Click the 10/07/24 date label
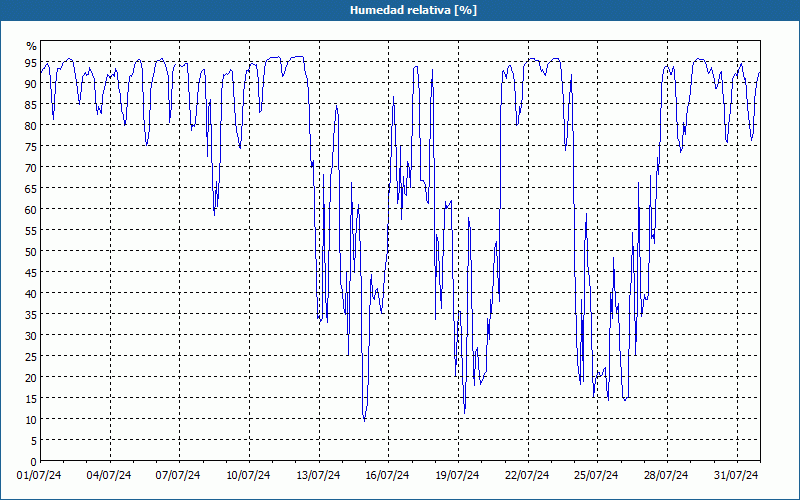This screenshot has height=500, width=800. coord(248,476)
